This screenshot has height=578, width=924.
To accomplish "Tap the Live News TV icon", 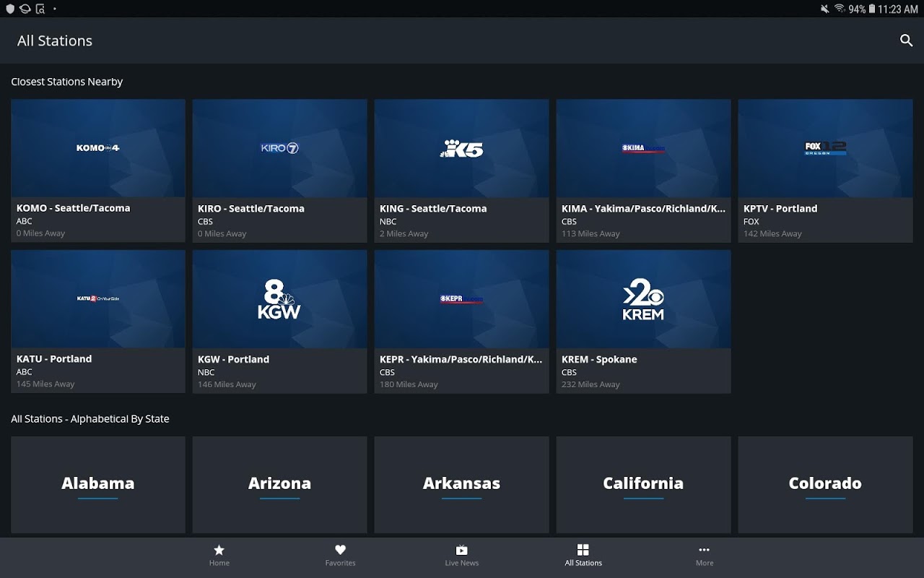I will (462, 550).
